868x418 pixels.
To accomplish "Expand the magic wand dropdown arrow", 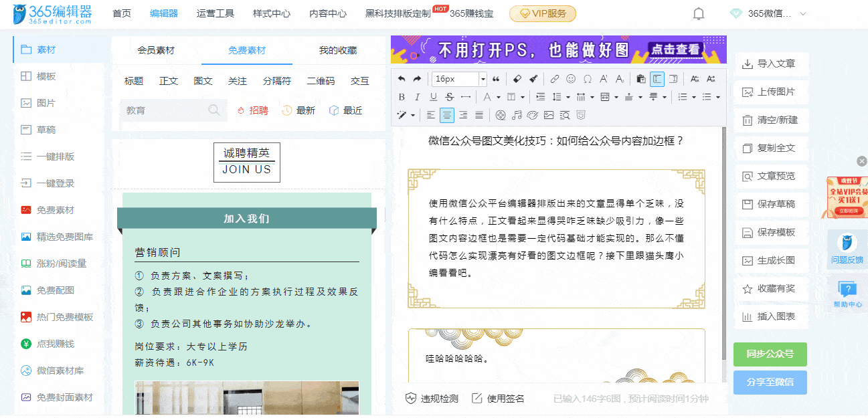I will pos(413,115).
